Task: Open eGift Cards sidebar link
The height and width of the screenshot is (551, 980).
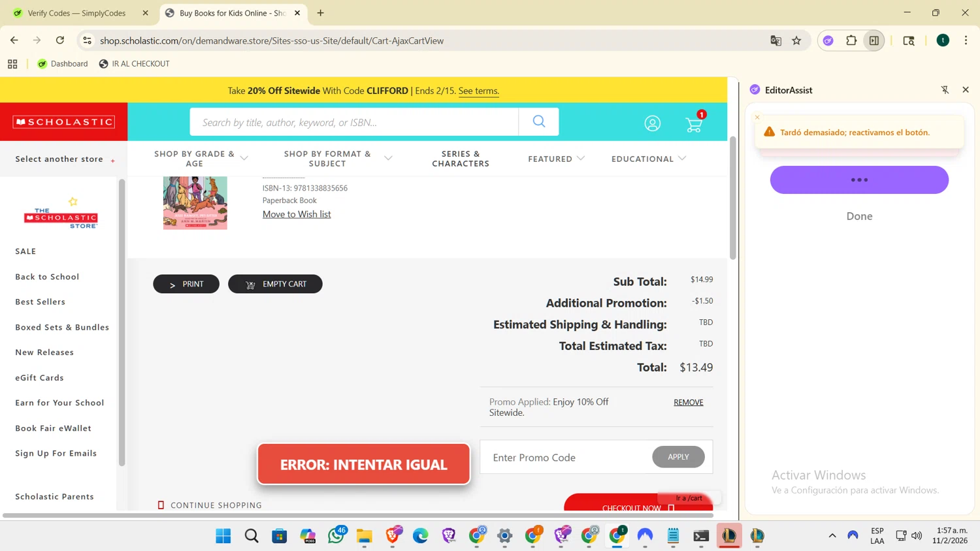Action: click(39, 378)
